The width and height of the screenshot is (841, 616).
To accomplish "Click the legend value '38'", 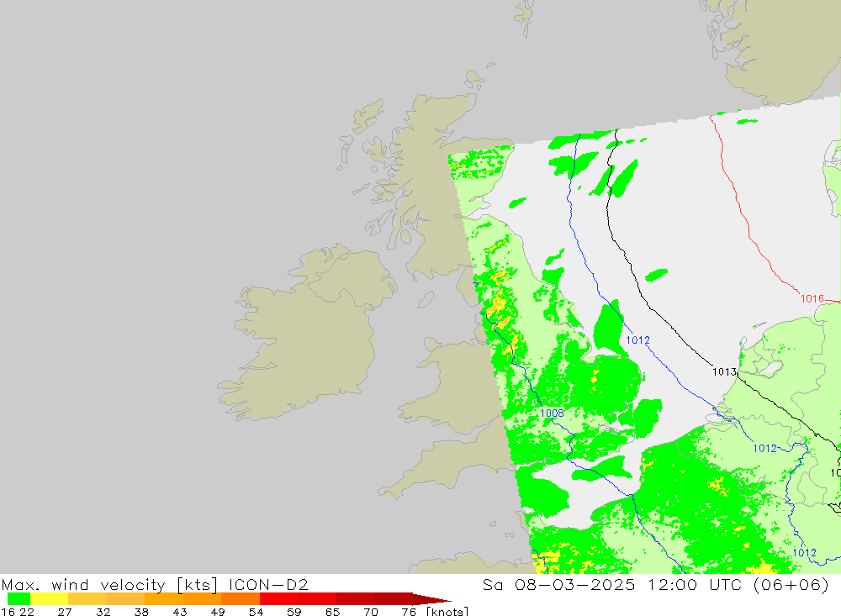I will [141, 612].
